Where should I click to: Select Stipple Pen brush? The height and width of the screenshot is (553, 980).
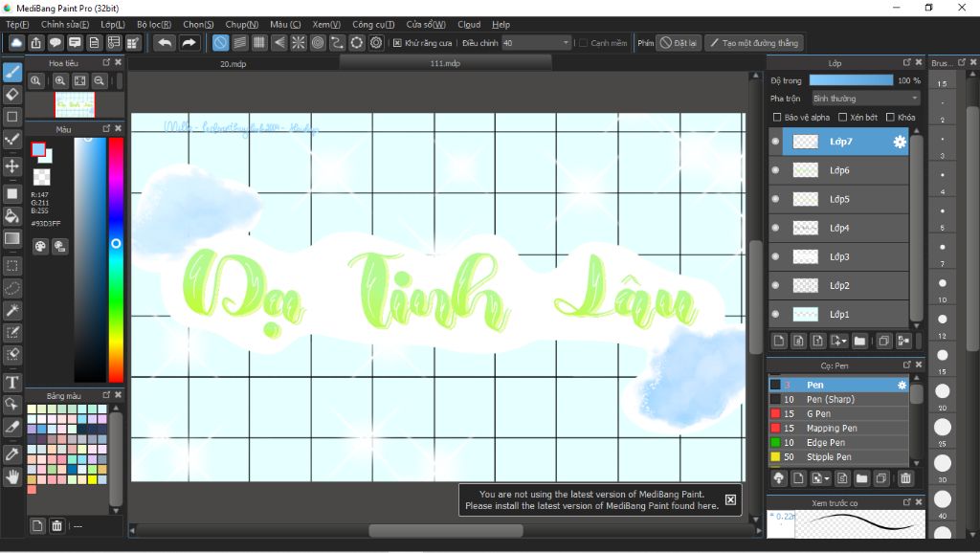click(x=838, y=456)
